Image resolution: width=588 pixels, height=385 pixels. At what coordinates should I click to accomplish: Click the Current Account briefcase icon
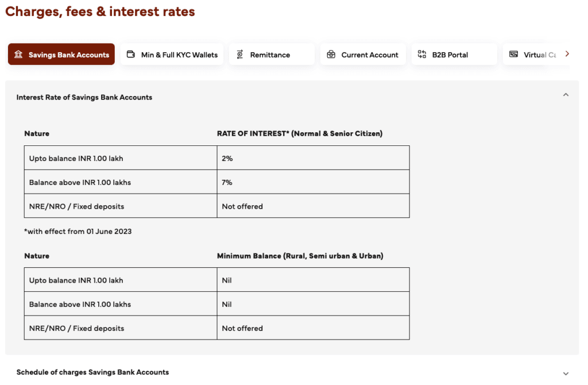331,55
